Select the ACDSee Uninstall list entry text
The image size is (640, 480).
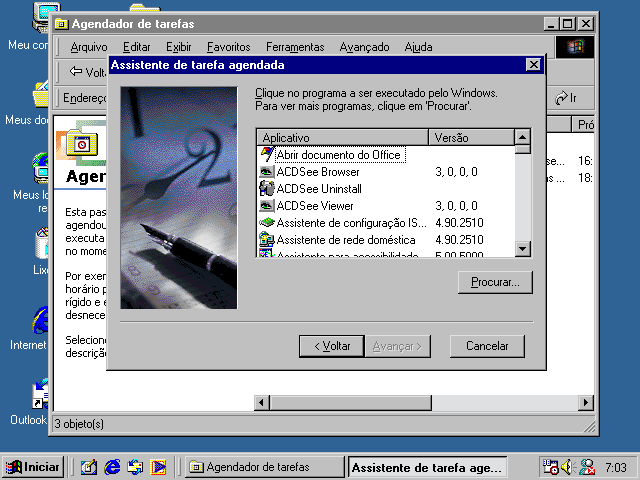click(319, 189)
